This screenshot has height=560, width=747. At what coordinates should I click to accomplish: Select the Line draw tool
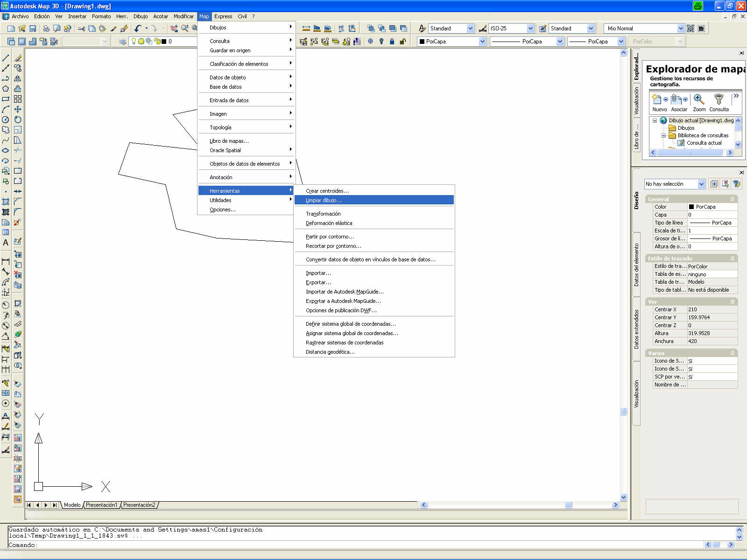6,58
